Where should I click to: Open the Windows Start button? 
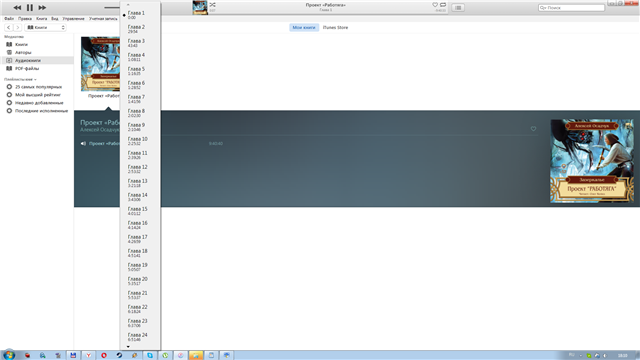click(9, 355)
